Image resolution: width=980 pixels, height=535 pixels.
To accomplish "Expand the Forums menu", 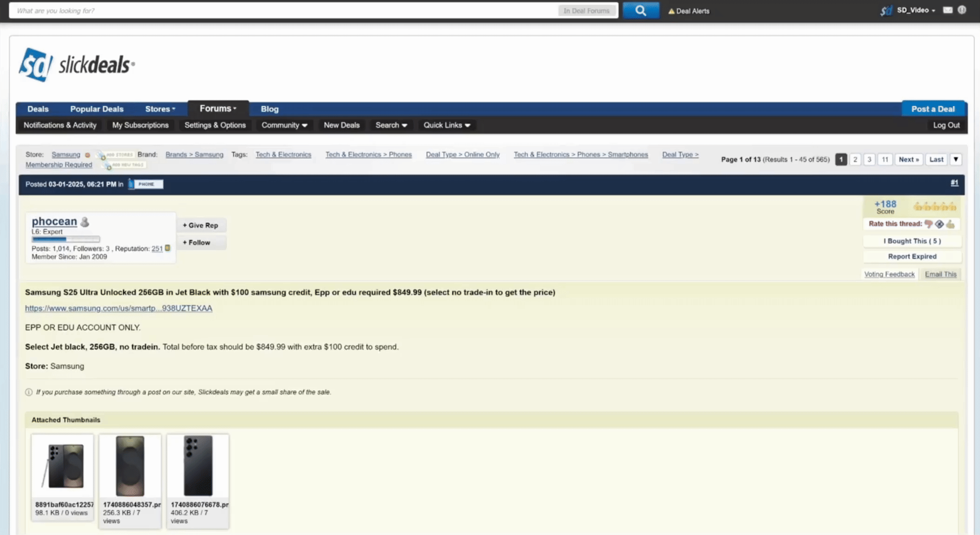I will pos(218,108).
